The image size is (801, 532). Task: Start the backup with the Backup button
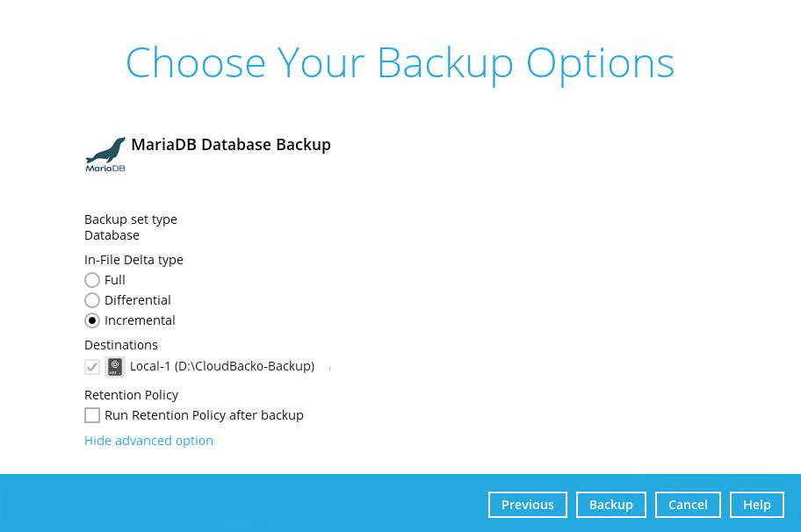tap(611, 505)
